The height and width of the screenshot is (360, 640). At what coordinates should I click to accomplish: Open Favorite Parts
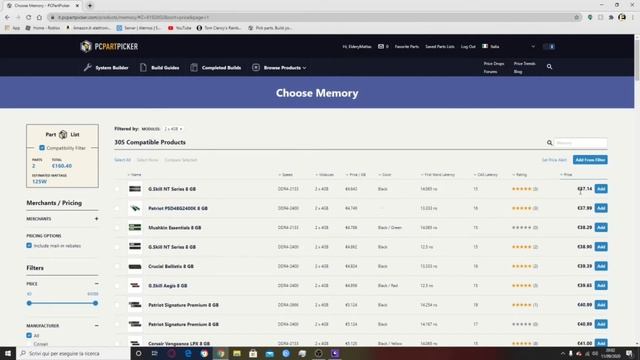click(x=407, y=47)
